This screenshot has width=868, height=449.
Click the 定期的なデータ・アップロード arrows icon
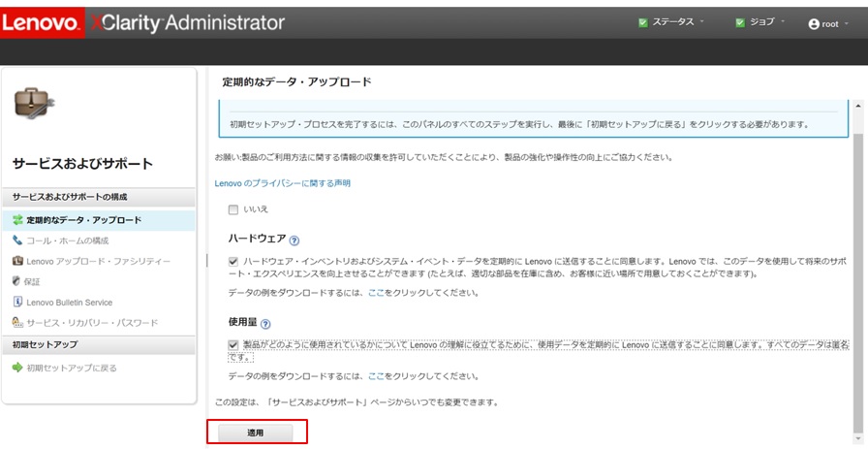(x=17, y=220)
